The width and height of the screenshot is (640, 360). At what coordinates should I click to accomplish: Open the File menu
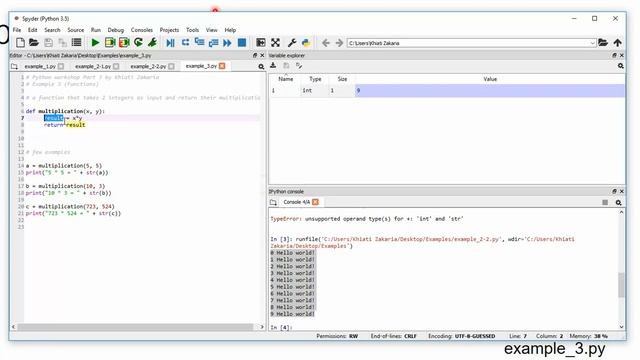(17, 30)
